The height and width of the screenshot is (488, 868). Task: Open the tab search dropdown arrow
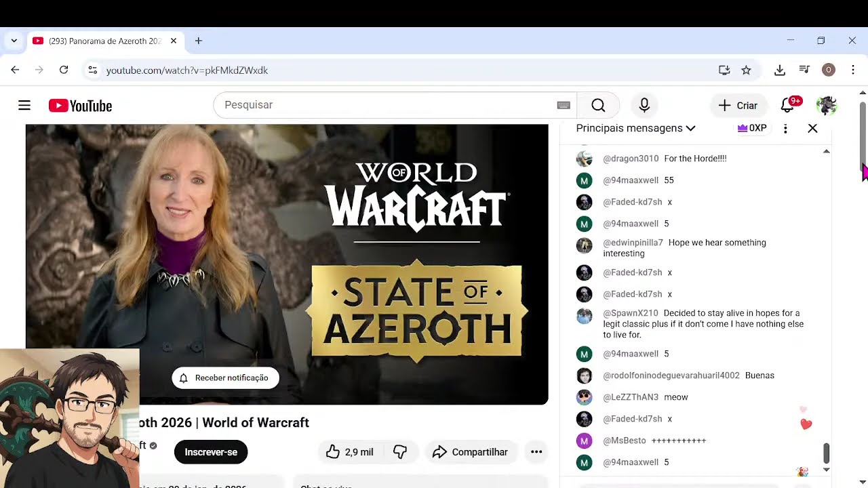(14, 41)
